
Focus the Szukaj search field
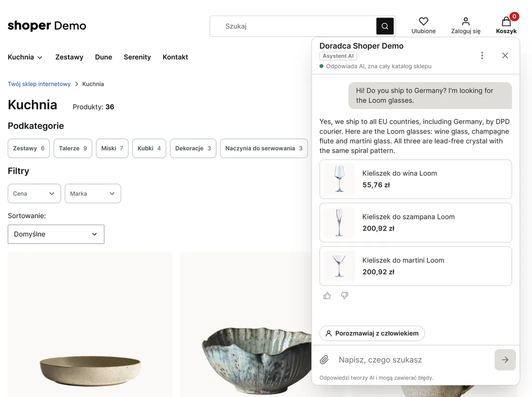[293, 26]
